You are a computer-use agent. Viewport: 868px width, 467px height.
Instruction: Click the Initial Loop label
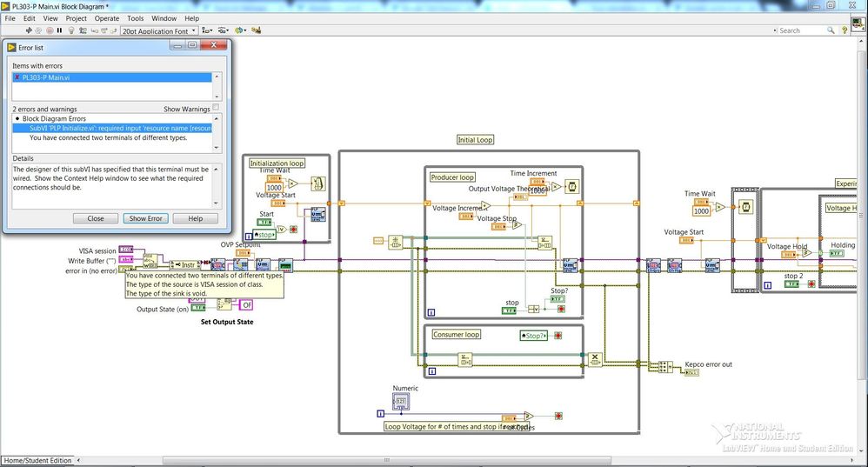coord(475,139)
